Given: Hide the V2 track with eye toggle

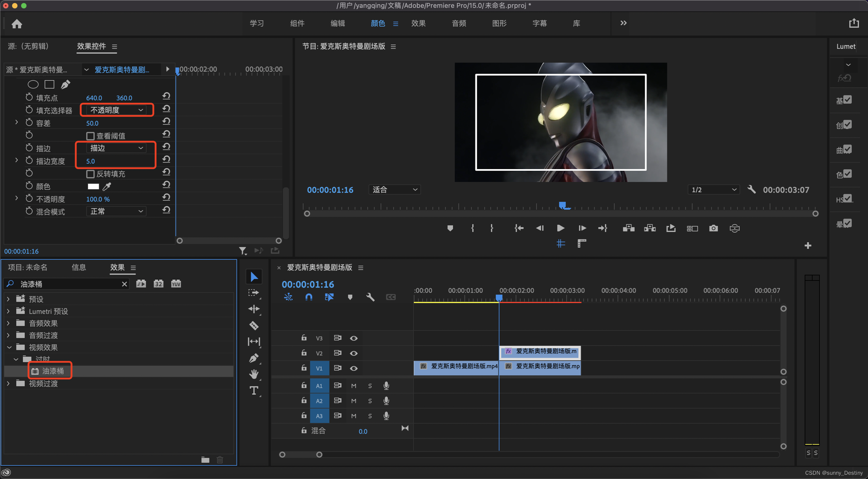Looking at the screenshot, I should pyautogui.click(x=354, y=353).
